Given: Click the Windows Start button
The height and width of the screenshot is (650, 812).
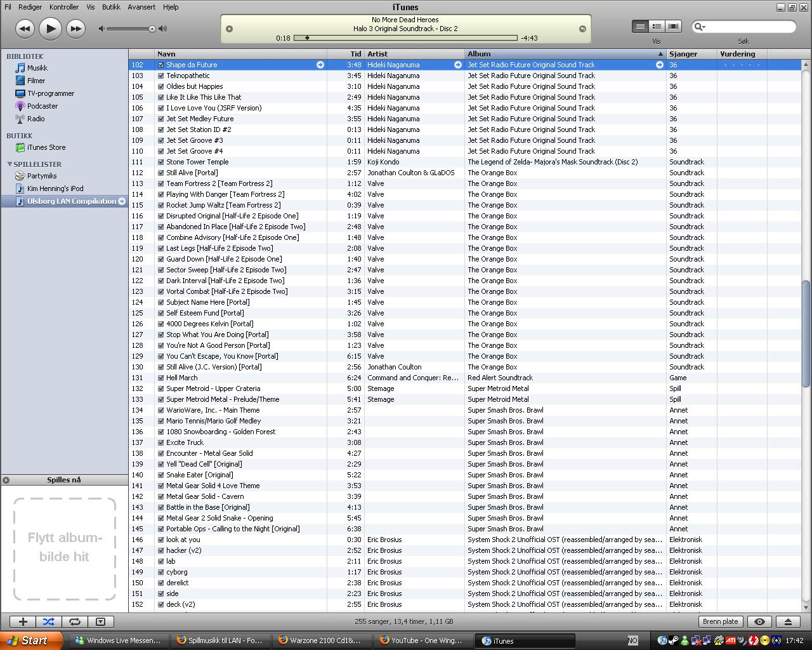Looking at the screenshot, I should pyautogui.click(x=31, y=640).
